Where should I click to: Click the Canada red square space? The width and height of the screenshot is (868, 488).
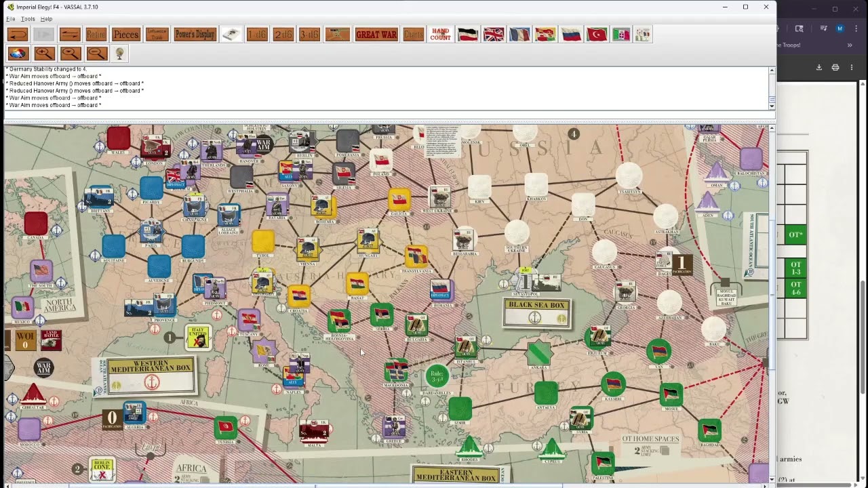[36, 223]
